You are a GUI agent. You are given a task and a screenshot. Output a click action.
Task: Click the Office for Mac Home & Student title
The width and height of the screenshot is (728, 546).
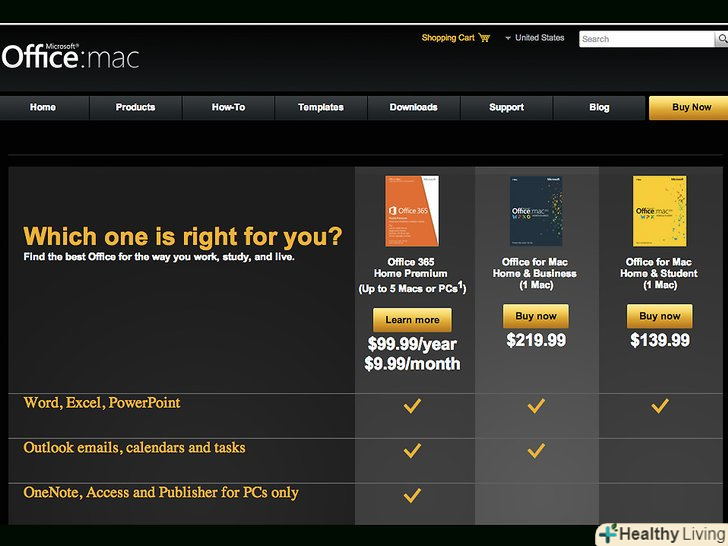659,273
